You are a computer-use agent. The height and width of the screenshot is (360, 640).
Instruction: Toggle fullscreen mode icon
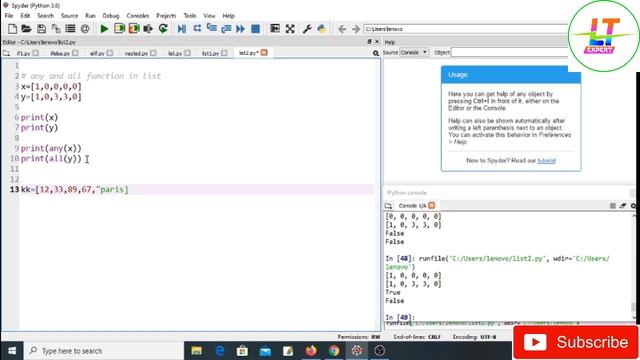pyautogui.click(x=290, y=29)
